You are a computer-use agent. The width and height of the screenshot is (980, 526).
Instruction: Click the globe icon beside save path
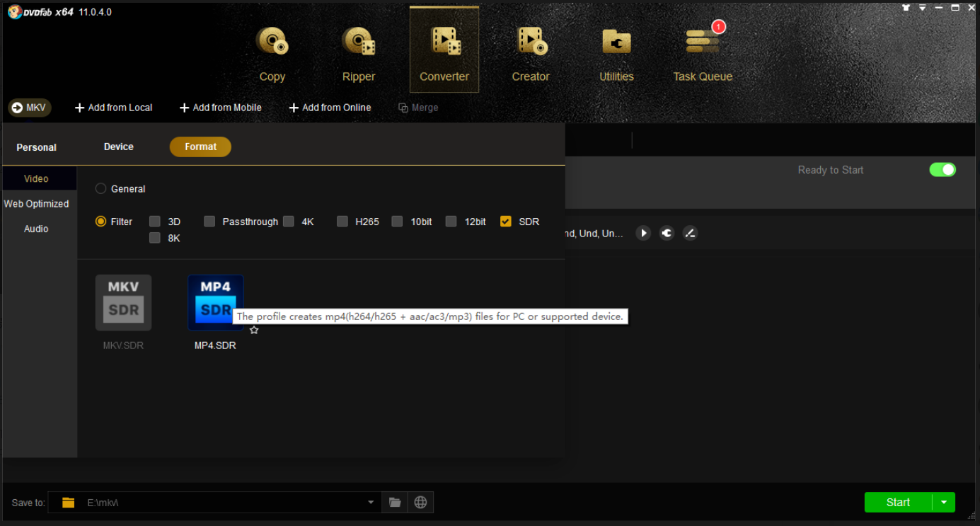pyautogui.click(x=421, y=503)
